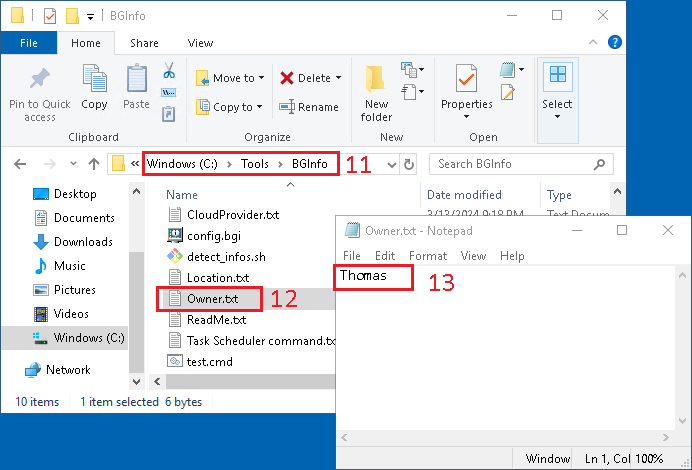Open Easy access dropdown

(412, 92)
